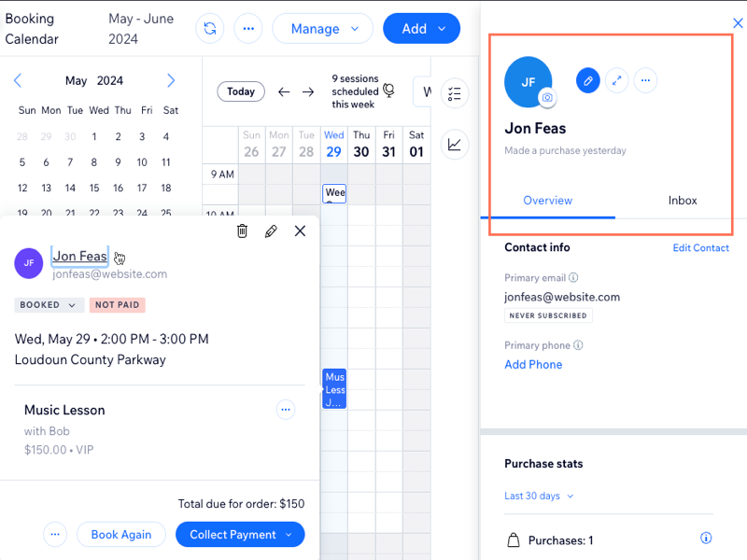Delete the booking with trash icon
This screenshot has width=747, height=560.
[243, 231]
